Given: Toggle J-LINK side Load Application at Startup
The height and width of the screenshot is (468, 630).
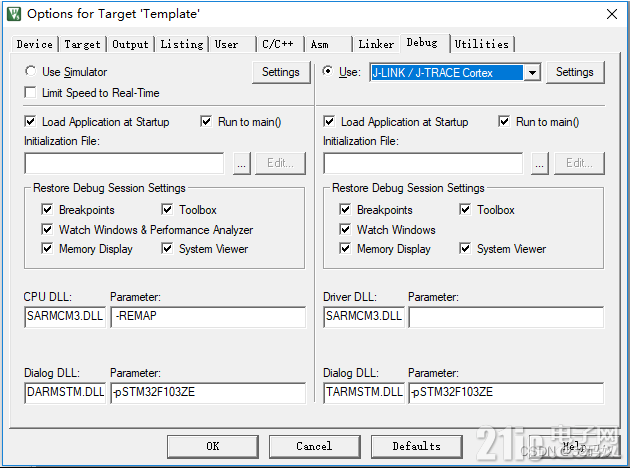Looking at the screenshot, I should 329,121.
